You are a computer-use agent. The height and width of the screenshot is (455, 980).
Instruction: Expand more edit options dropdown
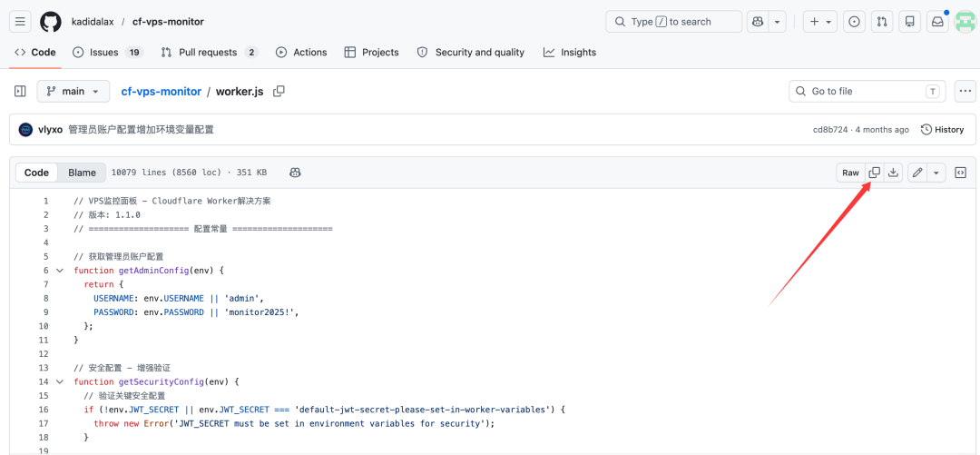point(936,173)
